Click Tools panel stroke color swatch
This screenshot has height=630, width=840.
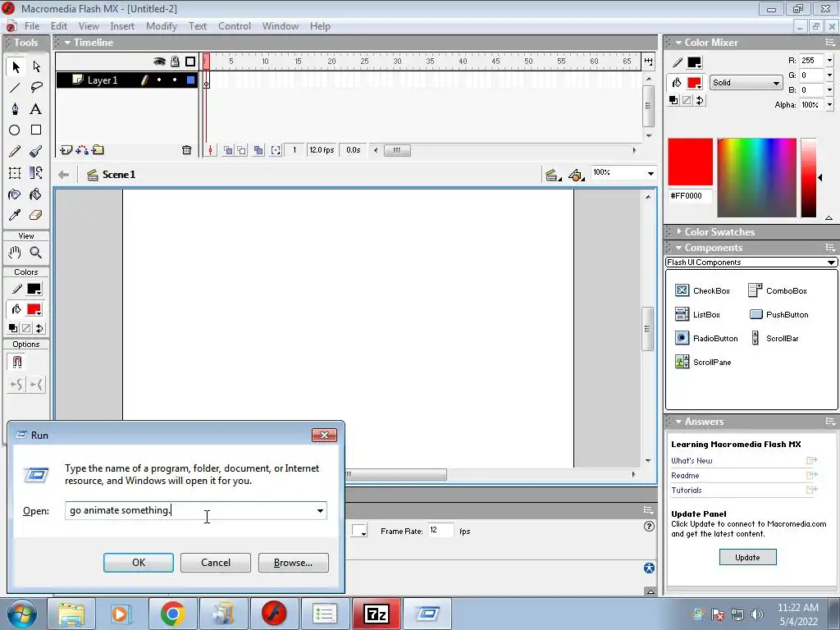[x=34, y=290]
